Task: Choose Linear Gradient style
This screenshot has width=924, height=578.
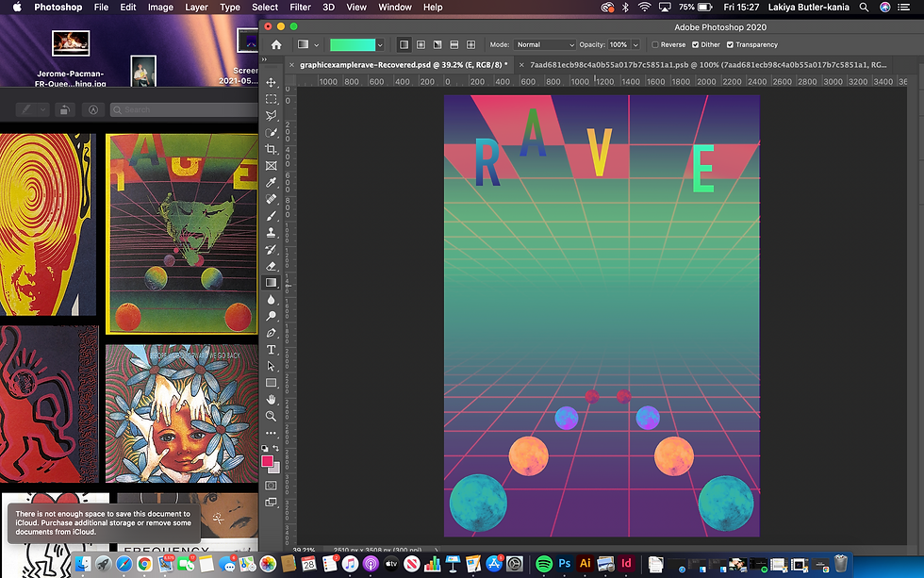Action: pos(404,44)
